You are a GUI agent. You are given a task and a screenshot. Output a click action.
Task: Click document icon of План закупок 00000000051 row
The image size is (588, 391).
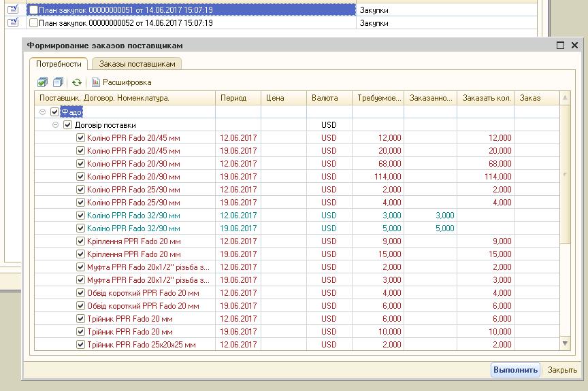coord(13,10)
